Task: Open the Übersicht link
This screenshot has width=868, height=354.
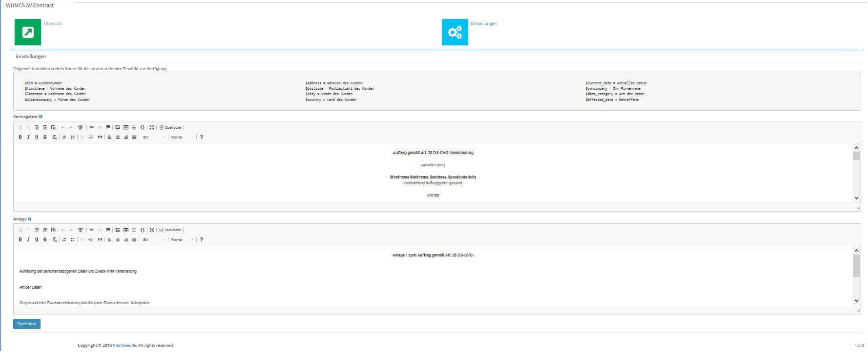Action: click(53, 23)
